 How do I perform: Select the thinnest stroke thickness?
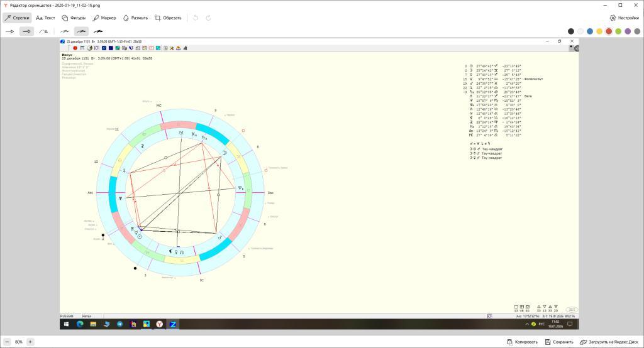click(64, 31)
